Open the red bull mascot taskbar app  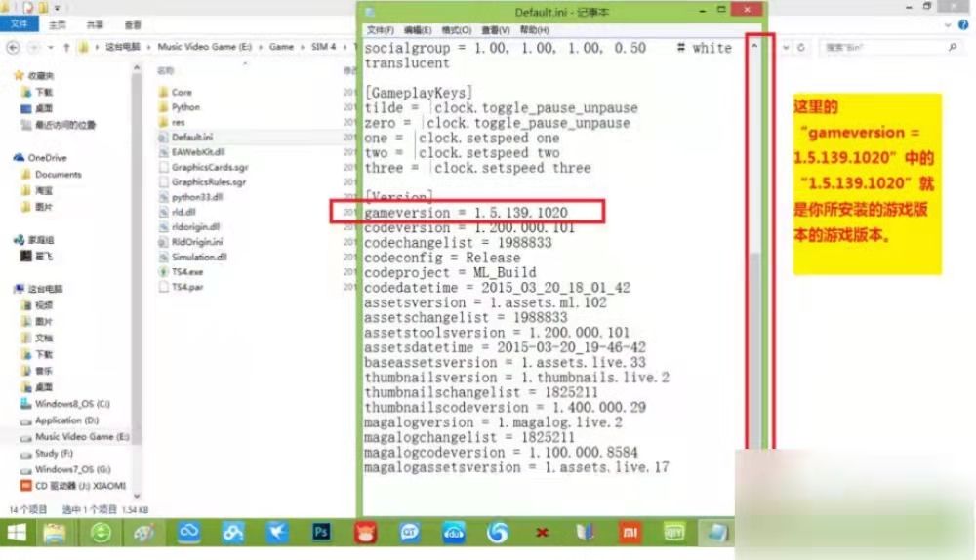[365, 532]
